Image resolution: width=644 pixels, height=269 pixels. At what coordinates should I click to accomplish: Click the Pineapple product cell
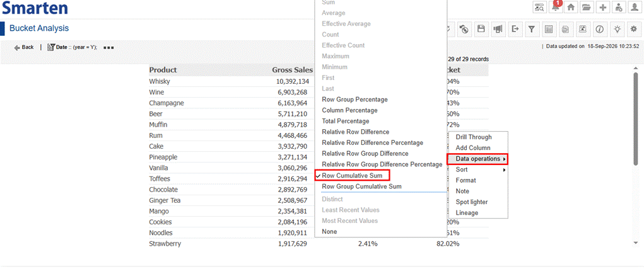164,157
